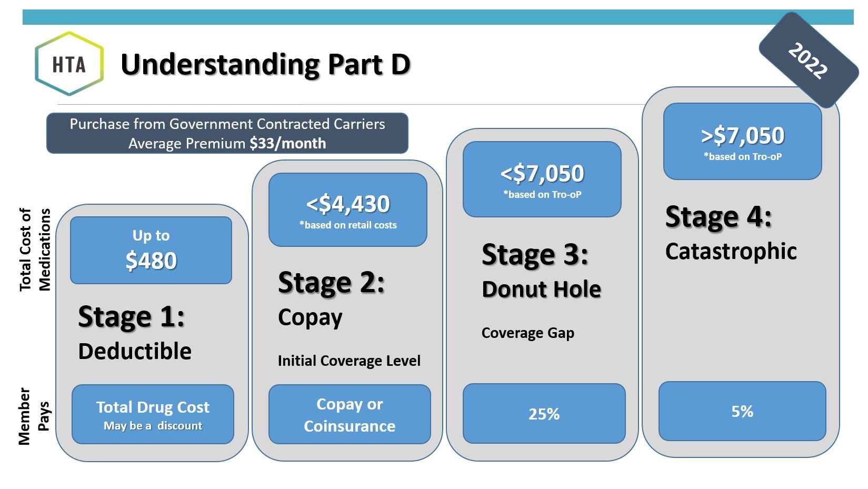Screen dimensions: 868x489
Task: Select the Understanding Part D title
Action: (x=265, y=65)
